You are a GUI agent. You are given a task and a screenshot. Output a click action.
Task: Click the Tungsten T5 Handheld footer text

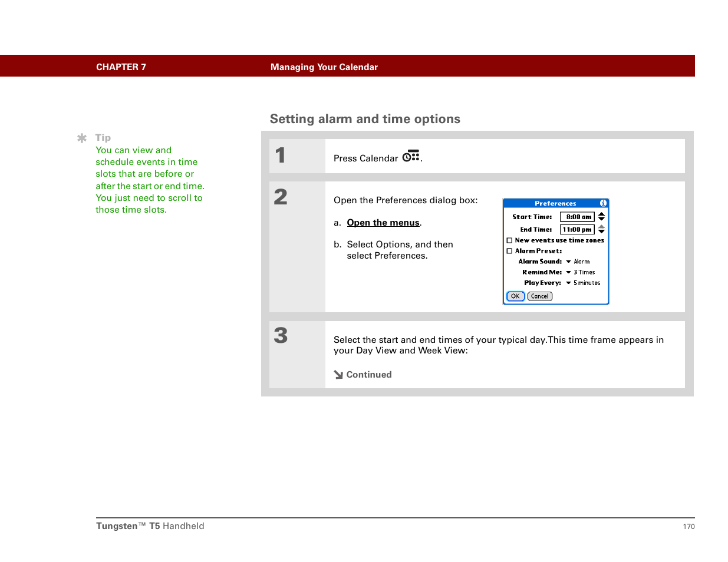coord(150,526)
